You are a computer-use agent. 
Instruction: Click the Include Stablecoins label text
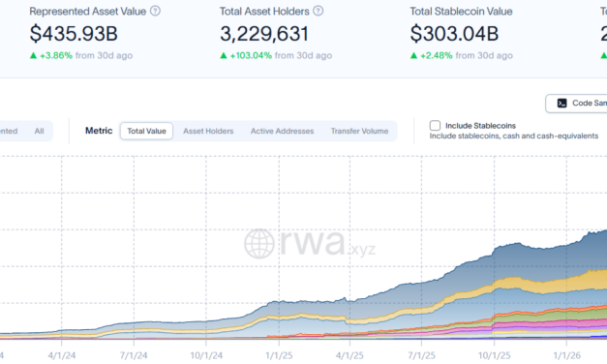480,126
